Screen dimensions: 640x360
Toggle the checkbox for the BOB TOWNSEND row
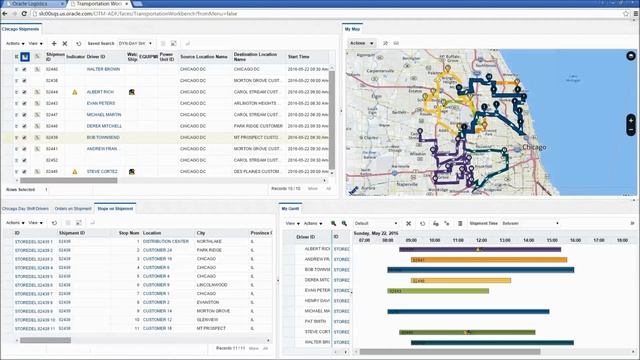(24, 138)
